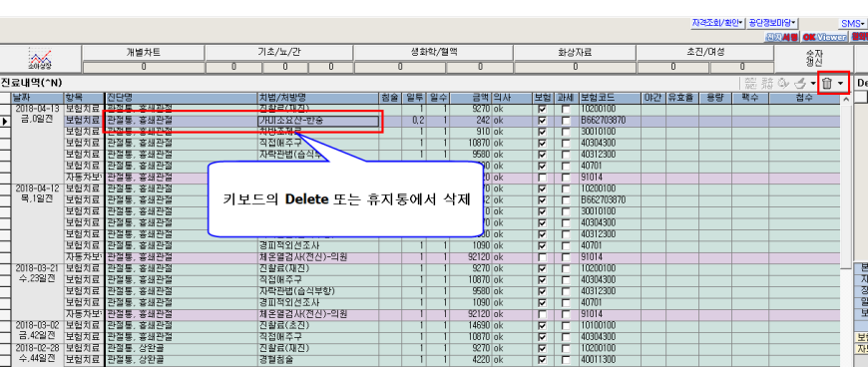Screen dimensions: 868x367
Task: Launch the OK Viewer button
Action: click(824, 37)
